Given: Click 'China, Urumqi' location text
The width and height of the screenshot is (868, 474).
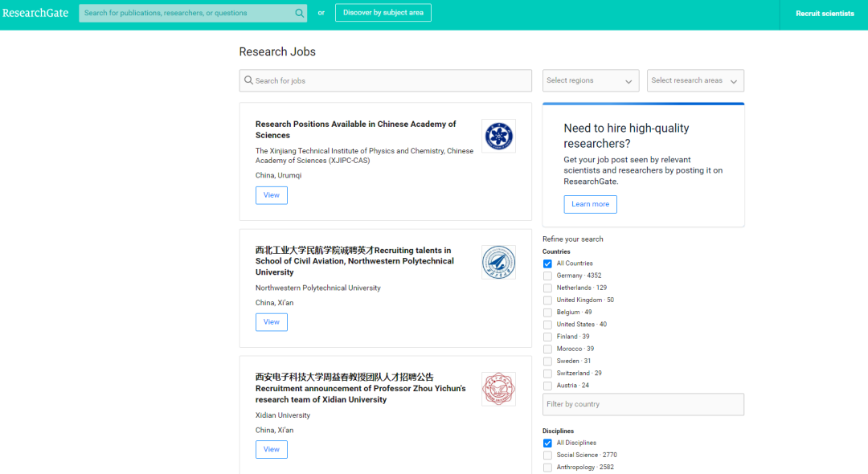Looking at the screenshot, I should click(278, 175).
